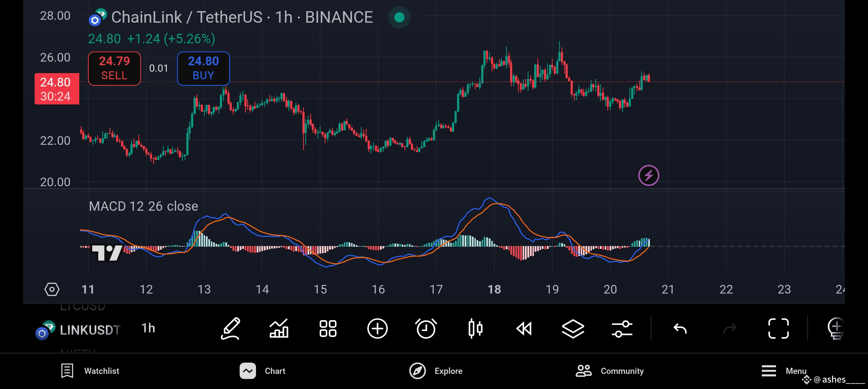
Task: Go to the Explore tab
Action: [x=435, y=371]
